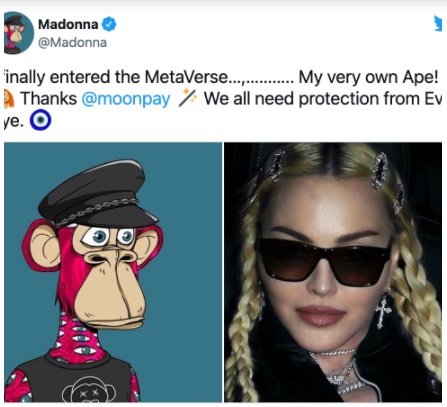447x407 pixels.
Task: Click the blue evil eye amulet emoji
Action: [40, 120]
